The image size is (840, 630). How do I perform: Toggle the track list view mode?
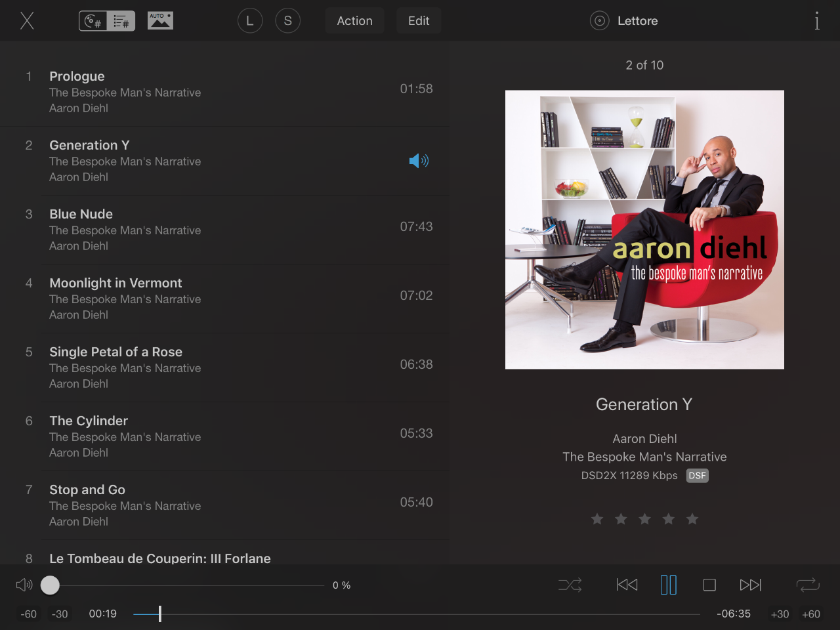click(107, 21)
